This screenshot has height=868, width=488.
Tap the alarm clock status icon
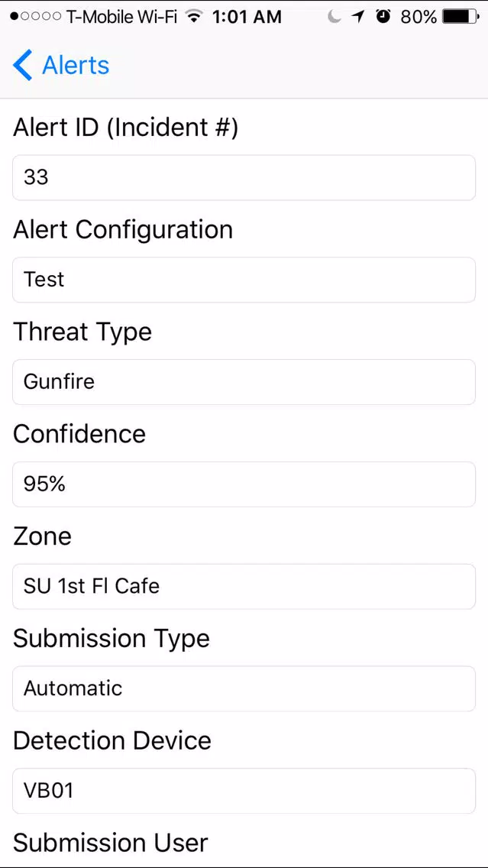point(383,17)
